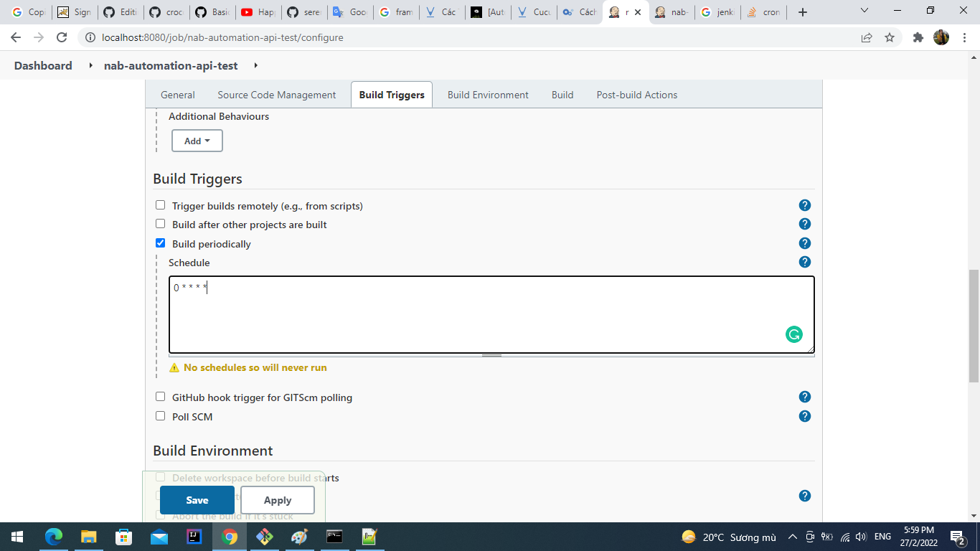The width and height of the screenshot is (980, 551).
Task: Uncheck Build periodically
Action: pyautogui.click(x=160, y=243)
